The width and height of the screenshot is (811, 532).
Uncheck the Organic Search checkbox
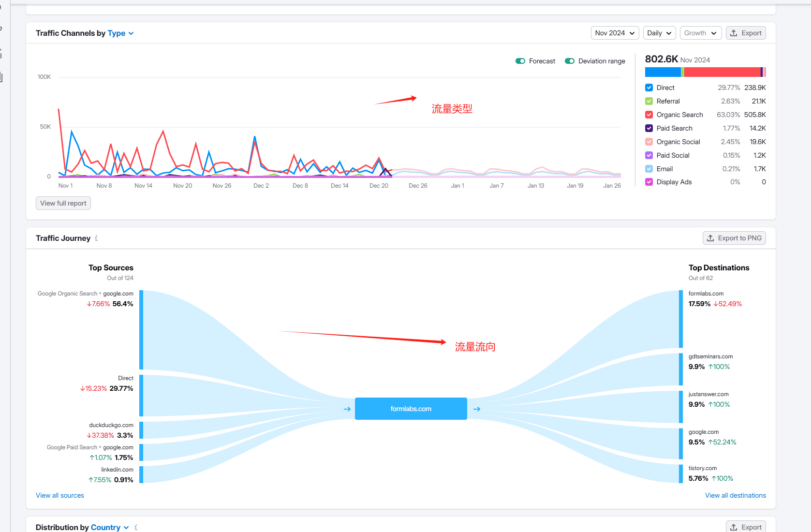649,115
